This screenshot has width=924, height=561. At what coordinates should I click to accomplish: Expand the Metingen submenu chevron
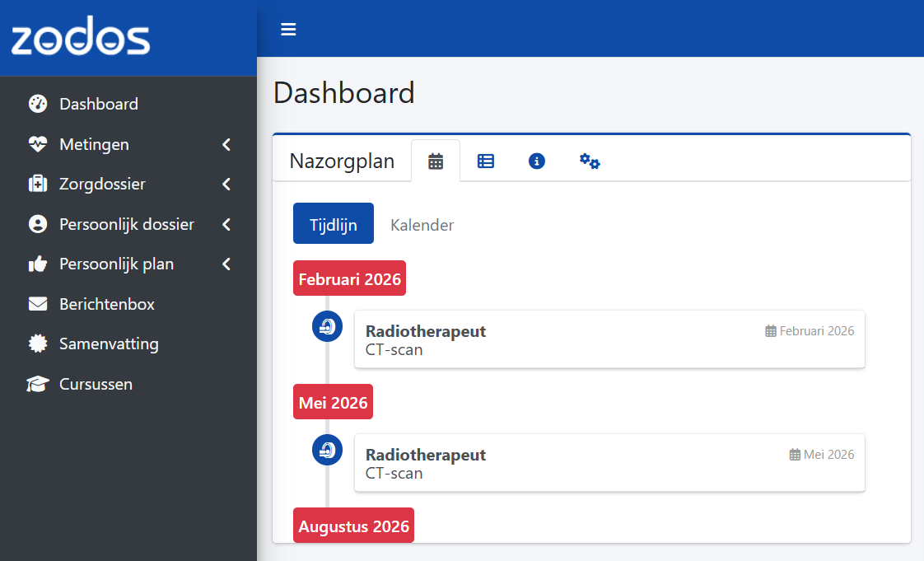(226, 145)
